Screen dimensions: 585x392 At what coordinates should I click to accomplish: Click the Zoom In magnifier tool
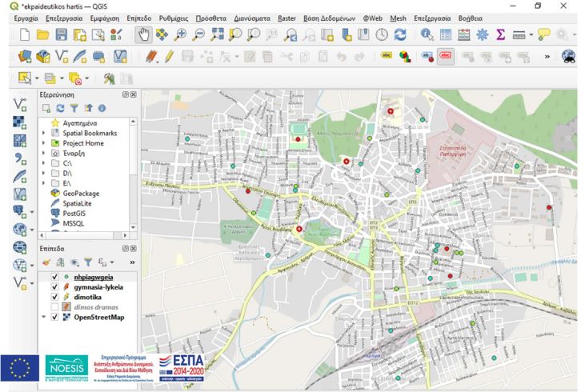pos(180,34)
